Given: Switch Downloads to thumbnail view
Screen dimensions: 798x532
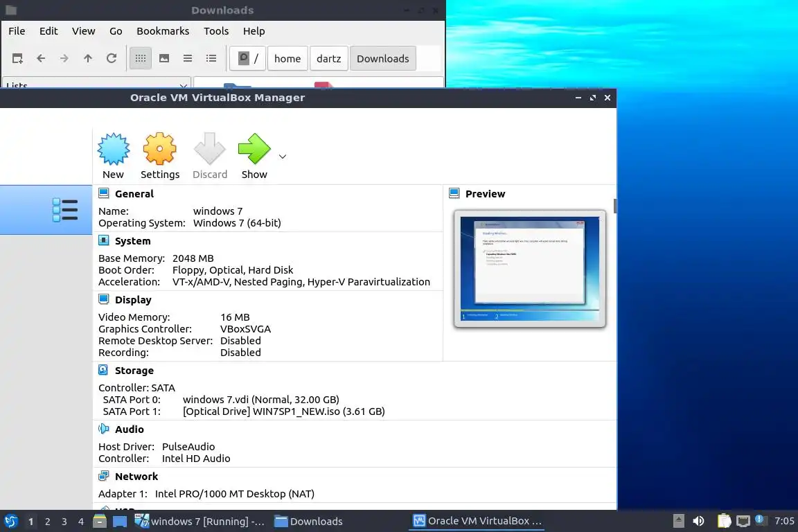Looking at the screenshot, I should click(x=164, y=59).
